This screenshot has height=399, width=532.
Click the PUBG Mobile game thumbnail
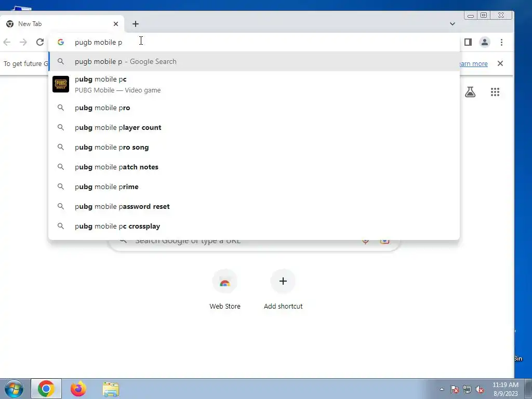61,84
